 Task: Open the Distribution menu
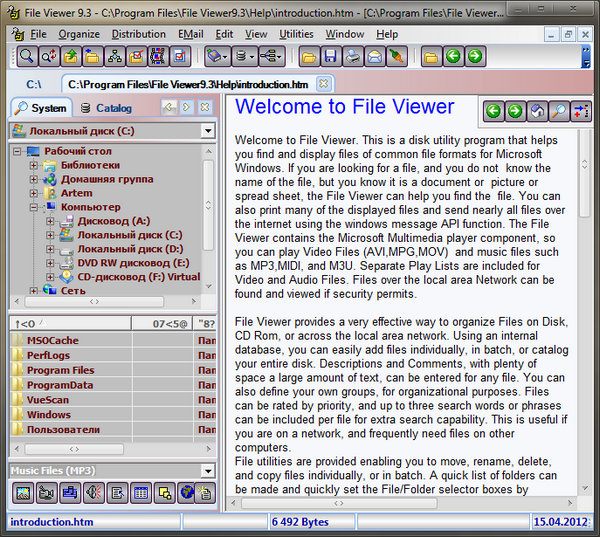tap(139, 34)
